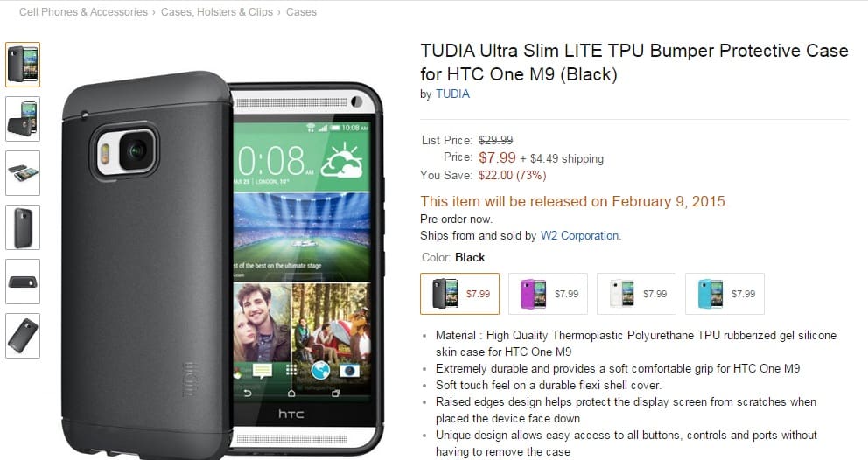Select the first front-and-back case thumbnail
Viewport: 868px width, 460px height.
point(23,65)
